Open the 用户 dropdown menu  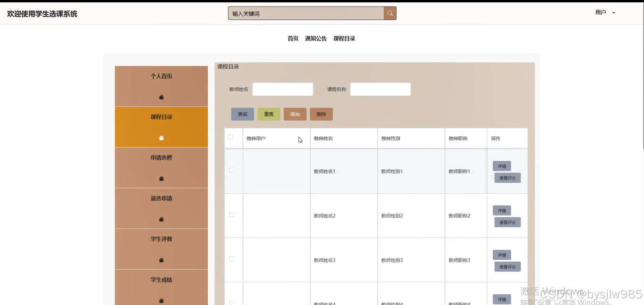pyautogui.click(x=604, y=13)
